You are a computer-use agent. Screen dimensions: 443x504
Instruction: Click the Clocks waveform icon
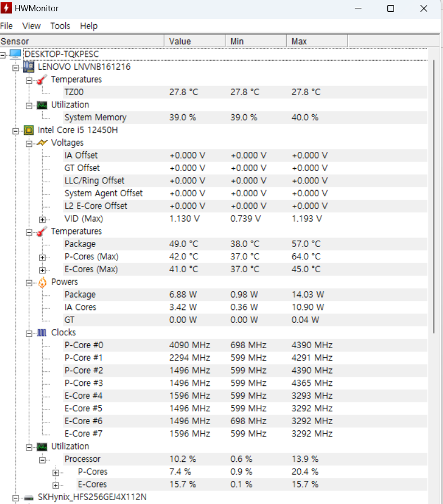point(42,332)
